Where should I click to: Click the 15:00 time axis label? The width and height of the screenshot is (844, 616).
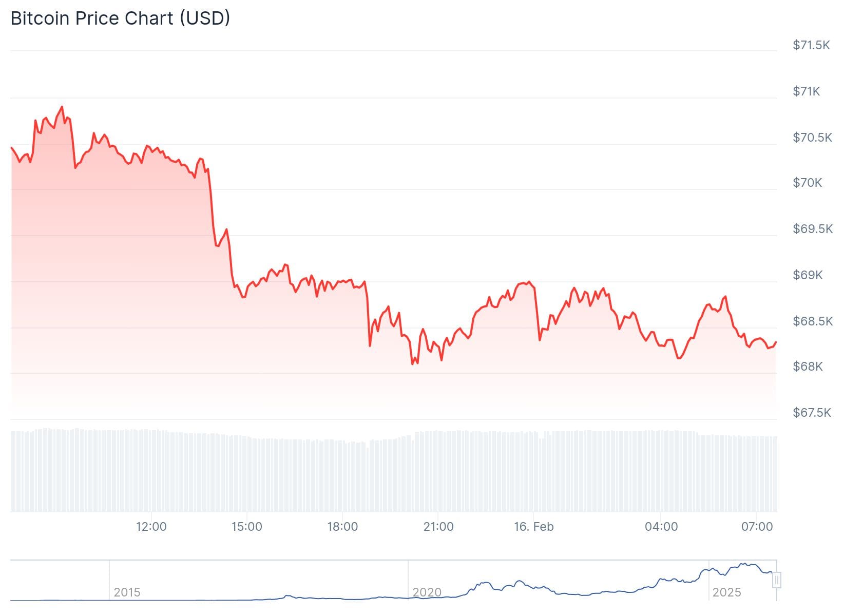246,527
